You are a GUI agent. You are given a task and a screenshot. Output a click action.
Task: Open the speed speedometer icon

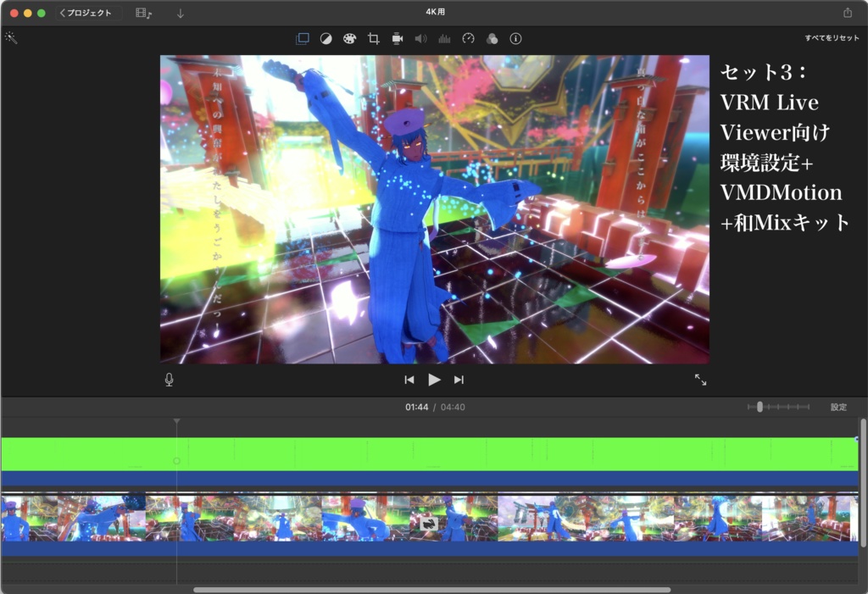click(x=468, y=38)
